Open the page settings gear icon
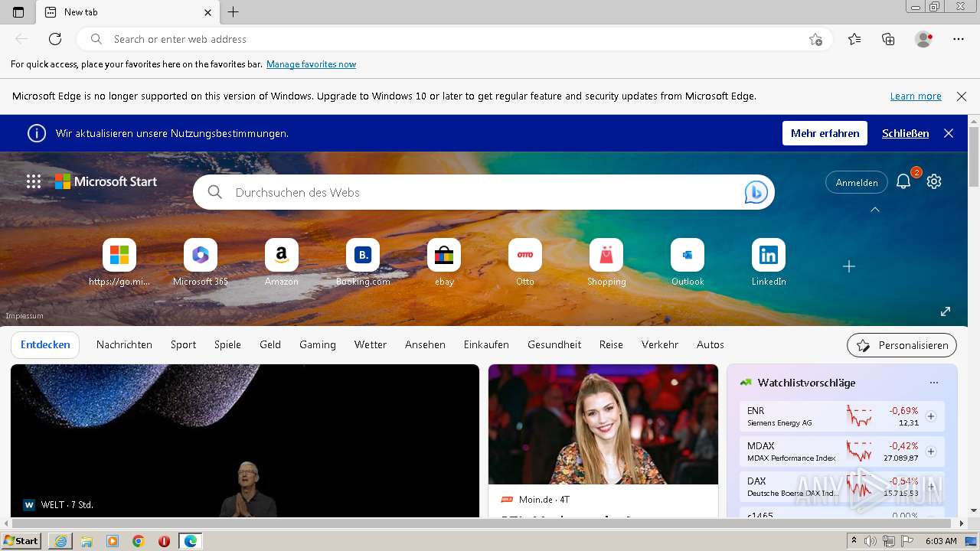Screen dimensions: 980x551 pos(934,181)
